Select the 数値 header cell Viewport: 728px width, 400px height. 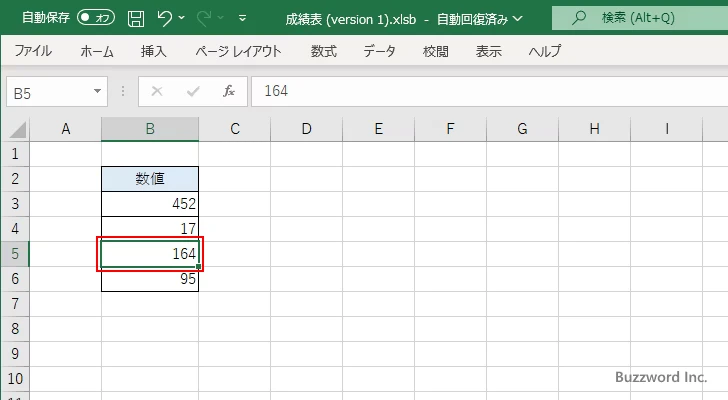[x=150, y=179]
